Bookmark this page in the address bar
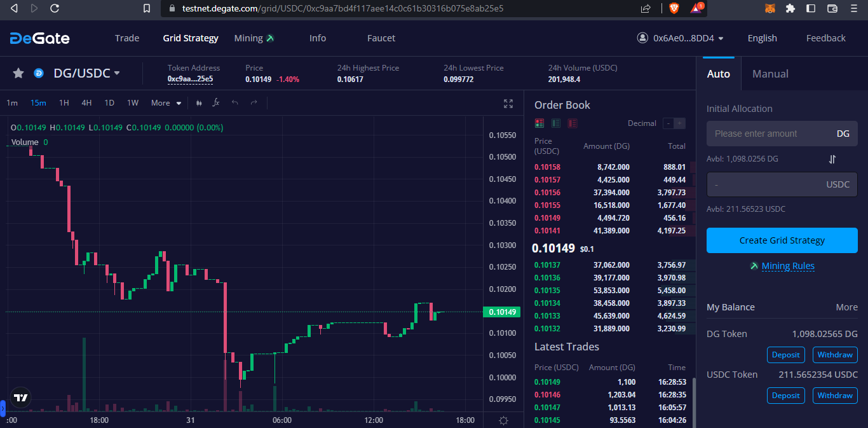 pyautogui.click(x=147, y=8)
